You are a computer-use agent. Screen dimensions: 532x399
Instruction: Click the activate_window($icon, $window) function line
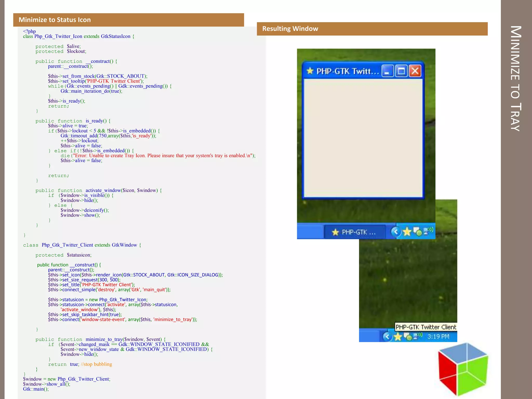tap(99, 190)
